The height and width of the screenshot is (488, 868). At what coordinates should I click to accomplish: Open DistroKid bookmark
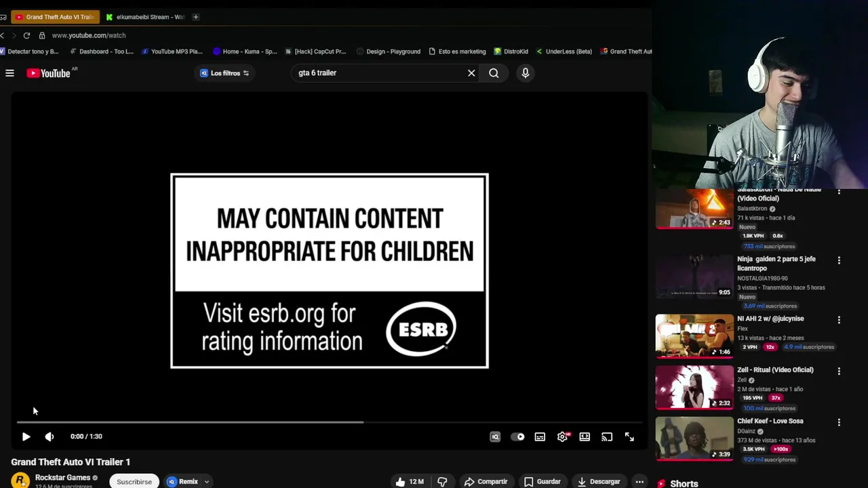tap(511, 52)
